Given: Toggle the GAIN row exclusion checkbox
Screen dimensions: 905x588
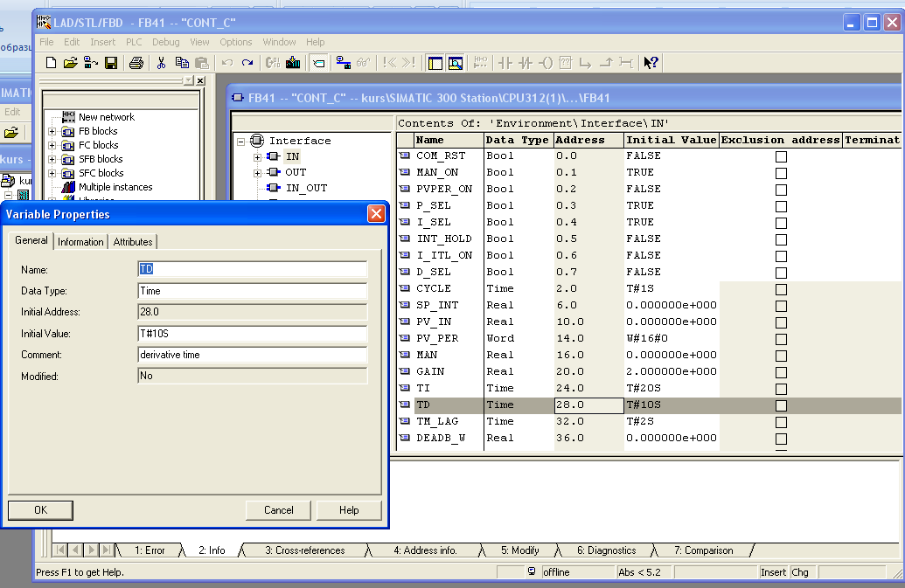Looking at the screenshot, I should [x=781, y=372].
